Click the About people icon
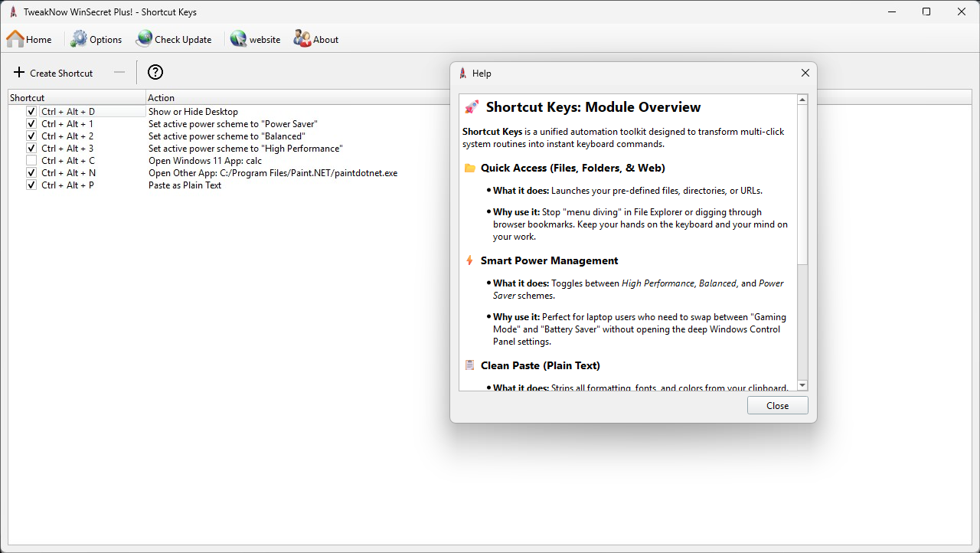Viewport: 980px width, 553px height. [x=302, y=39]
